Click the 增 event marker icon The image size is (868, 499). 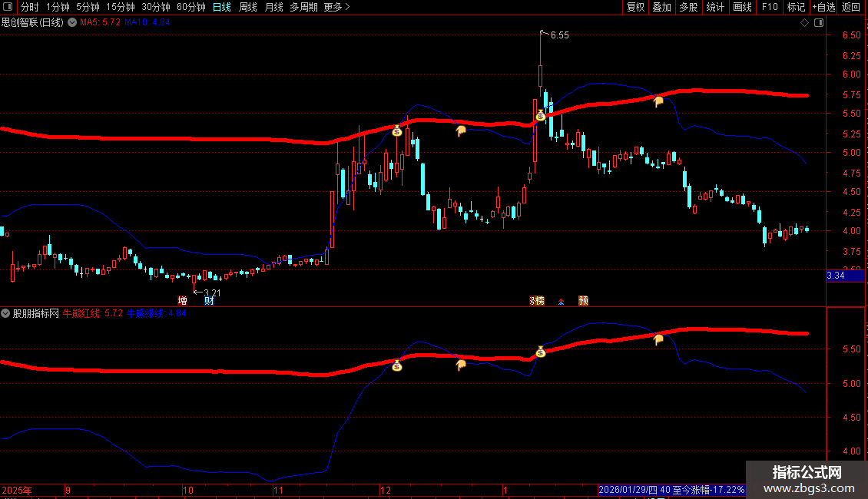[183, 300]
